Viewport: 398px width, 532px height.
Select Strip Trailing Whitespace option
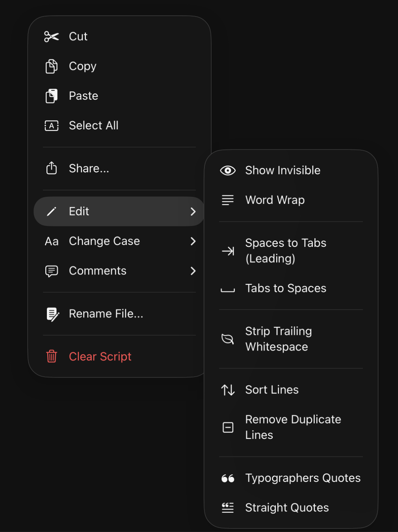pos(291,339)
